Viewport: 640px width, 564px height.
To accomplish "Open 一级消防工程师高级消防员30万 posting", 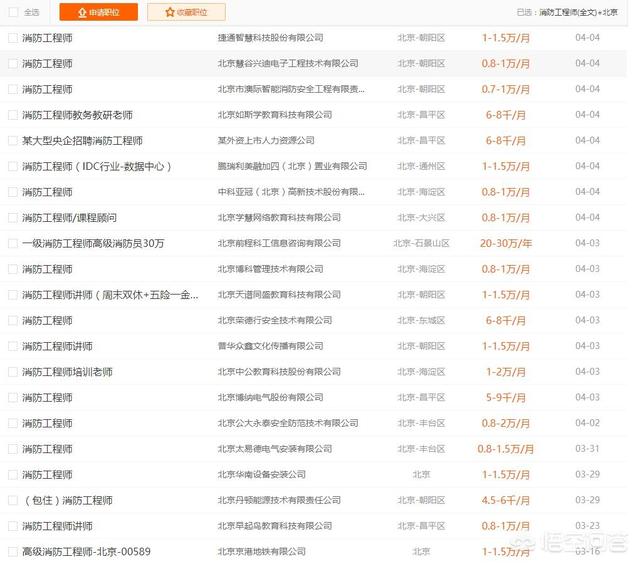I will point(93,244).
